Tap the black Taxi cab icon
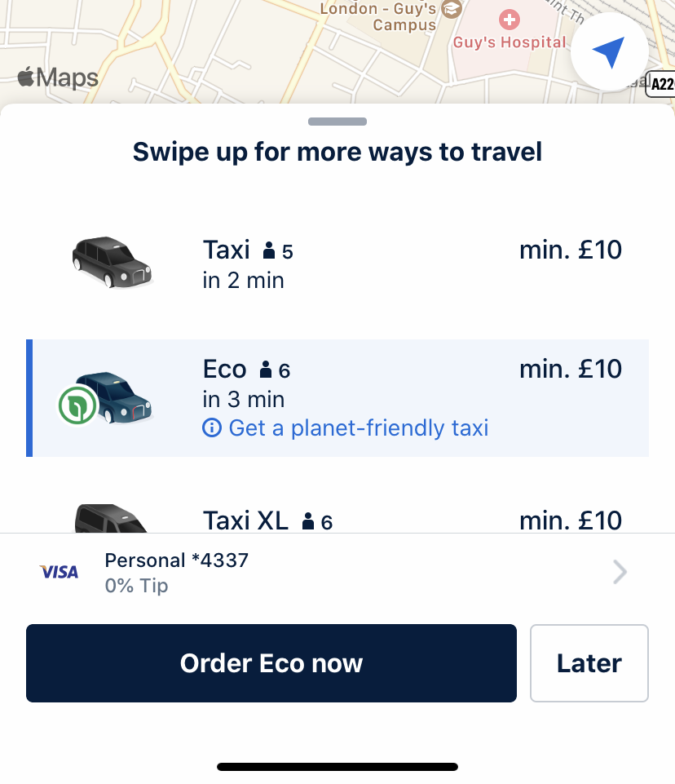Screen dimensions: 675x784 coord(112,263)
